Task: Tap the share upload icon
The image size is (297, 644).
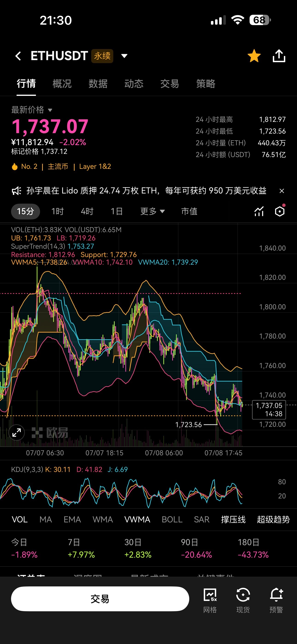Action: coord(279,56)
